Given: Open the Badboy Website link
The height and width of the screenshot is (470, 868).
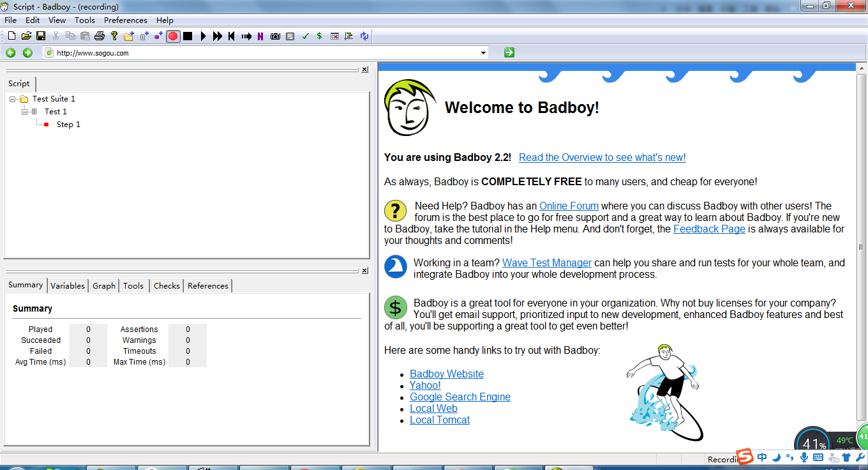Looking at the screenshot, I should pos(447,374).
